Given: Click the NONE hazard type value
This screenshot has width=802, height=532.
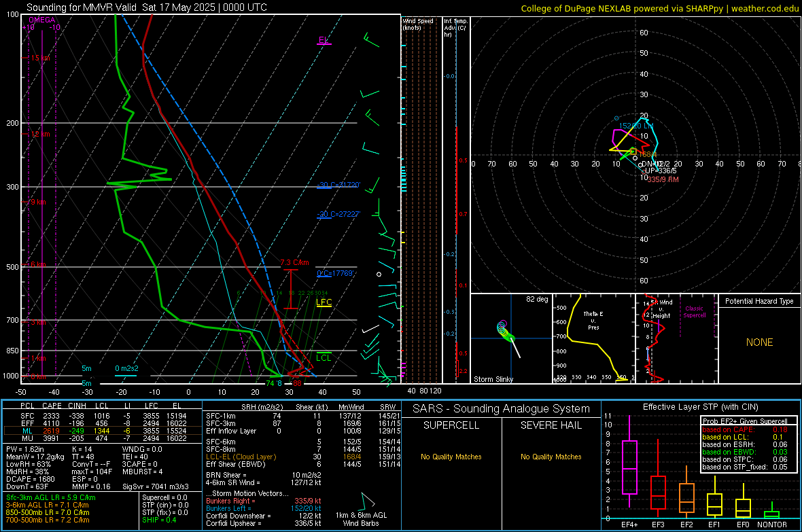Looking at the screenshot, I should coord(760,342).
